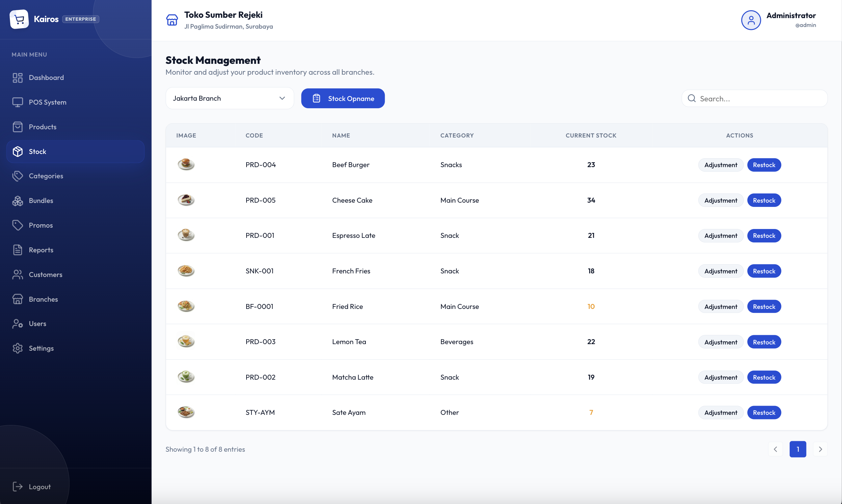Open Adjustment for Matcha Latte
Viewport: 842px width, 504px height.
(721, 377)
